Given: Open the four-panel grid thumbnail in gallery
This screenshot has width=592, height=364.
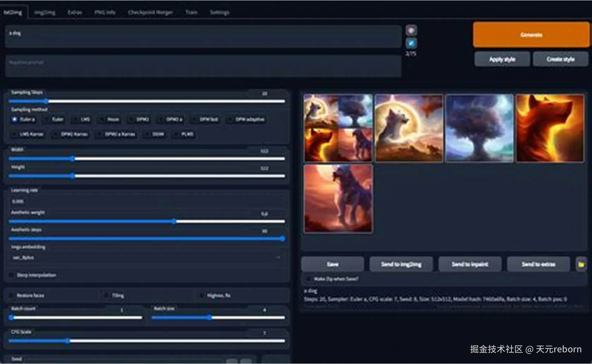Looking at the screenshot, I should click(338, 128).
